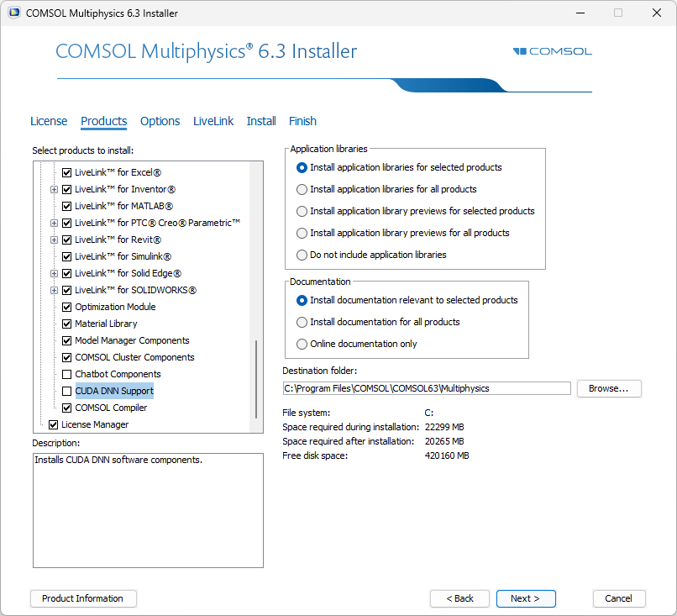
Task: Open Product Information
Action: coord(83,598)
